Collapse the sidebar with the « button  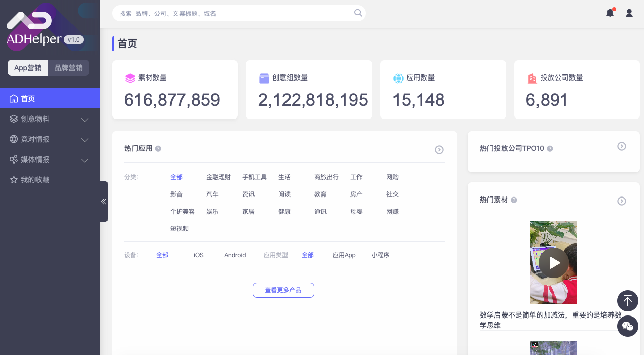103,202
